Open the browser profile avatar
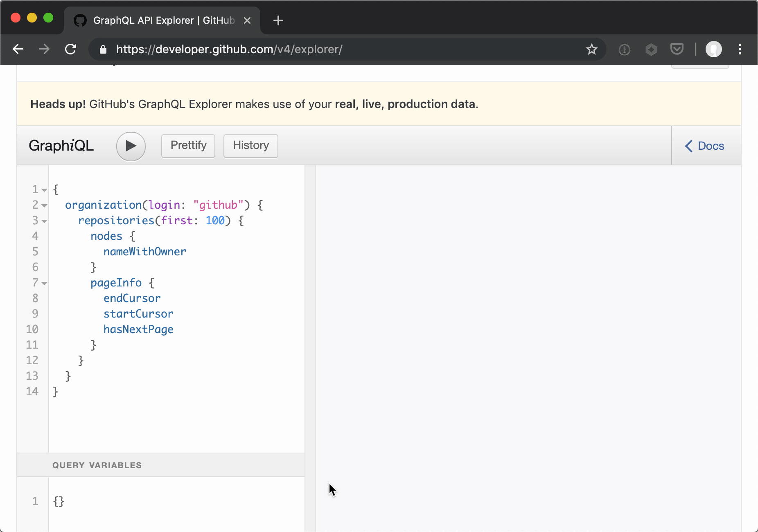Viewport: 758px width, 532px height. coord(713,49)
